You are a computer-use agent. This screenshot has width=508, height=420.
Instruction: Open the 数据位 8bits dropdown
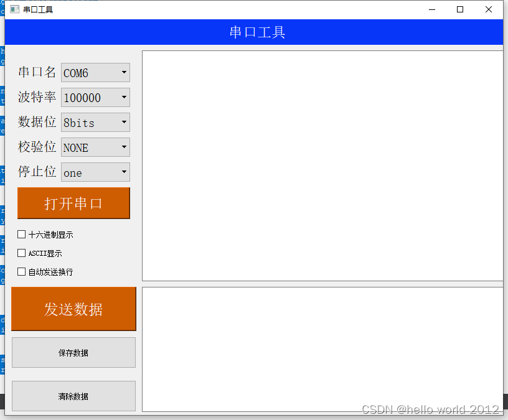96,123
